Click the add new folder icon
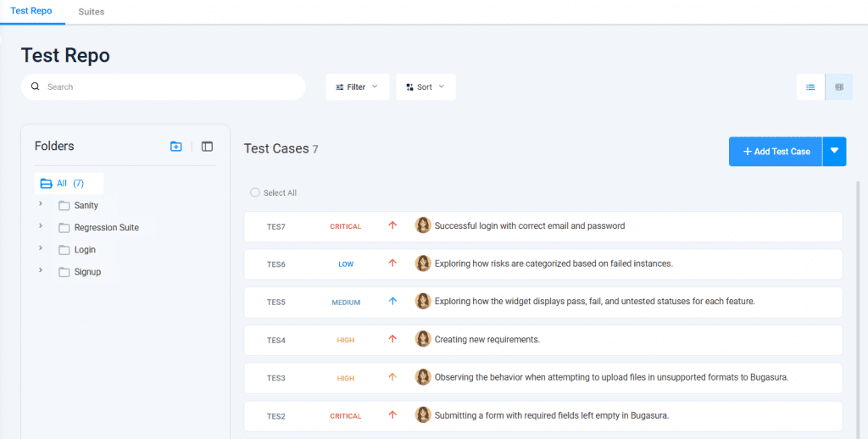 [x=176, y=147]
